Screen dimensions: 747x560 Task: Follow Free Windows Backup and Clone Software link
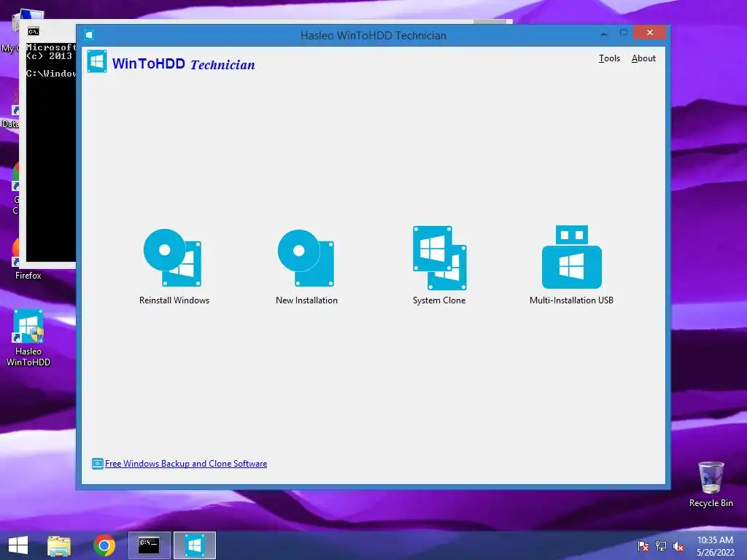coord(186,463)
